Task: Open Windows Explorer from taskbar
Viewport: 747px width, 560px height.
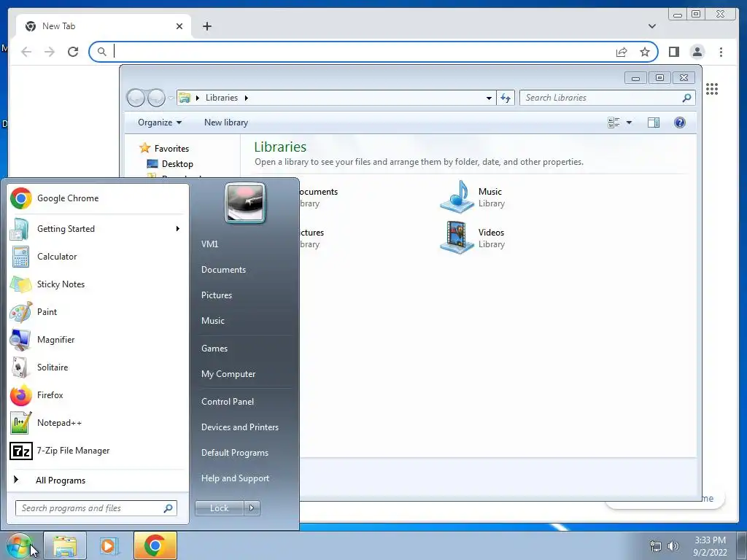Action: point(65,545)
